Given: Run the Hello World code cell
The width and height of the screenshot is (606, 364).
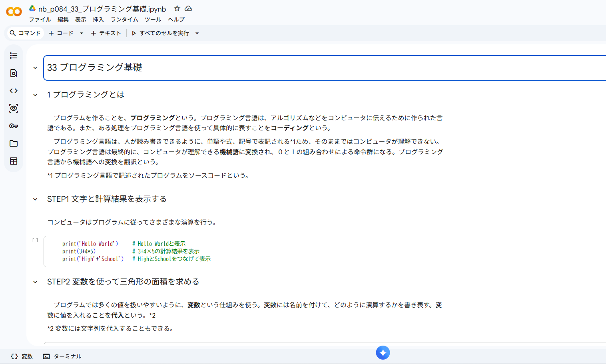Looking at the screenshot, I should pyautogui.click(x=35, y=240).
